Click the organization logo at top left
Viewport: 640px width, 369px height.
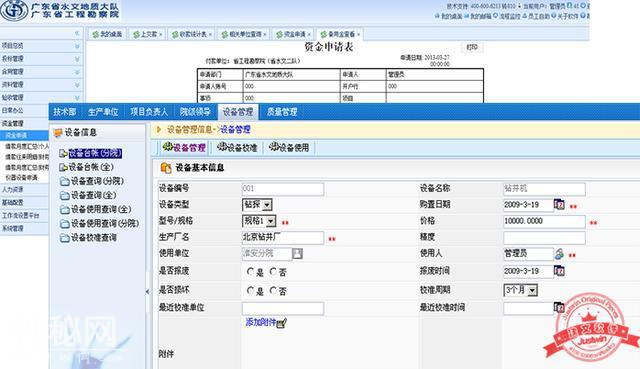[x=13, y=11]
